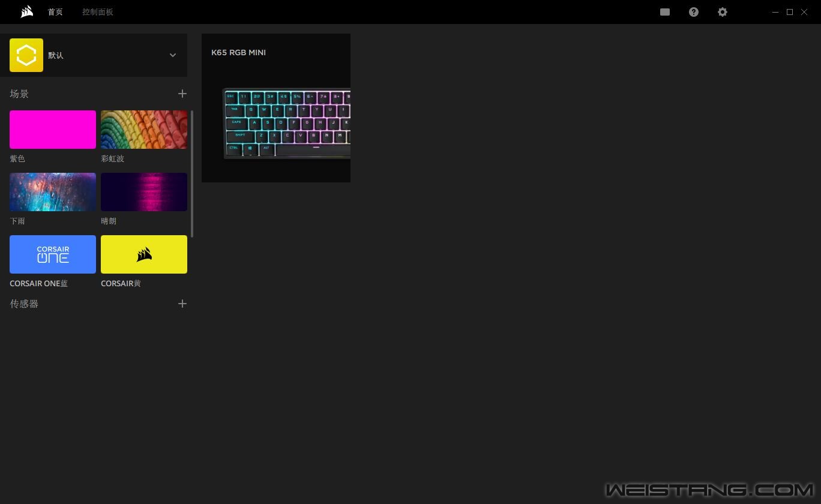The image size is (821, 504).
Task: Click the 传感器 section heading
Action: pos(24,304)
